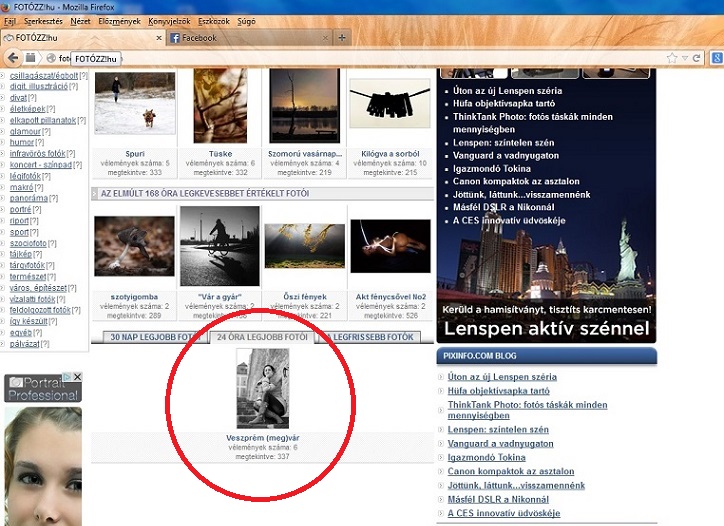Click the browser back arrow button
The width and height of the screenshot is (724, 526).
click(13, 58)
